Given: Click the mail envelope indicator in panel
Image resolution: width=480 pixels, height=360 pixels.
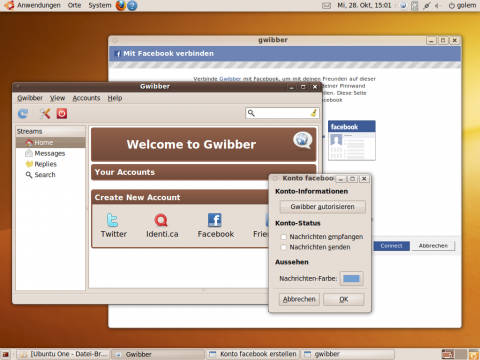Looking at the screenshot, I should pos(327,5).
